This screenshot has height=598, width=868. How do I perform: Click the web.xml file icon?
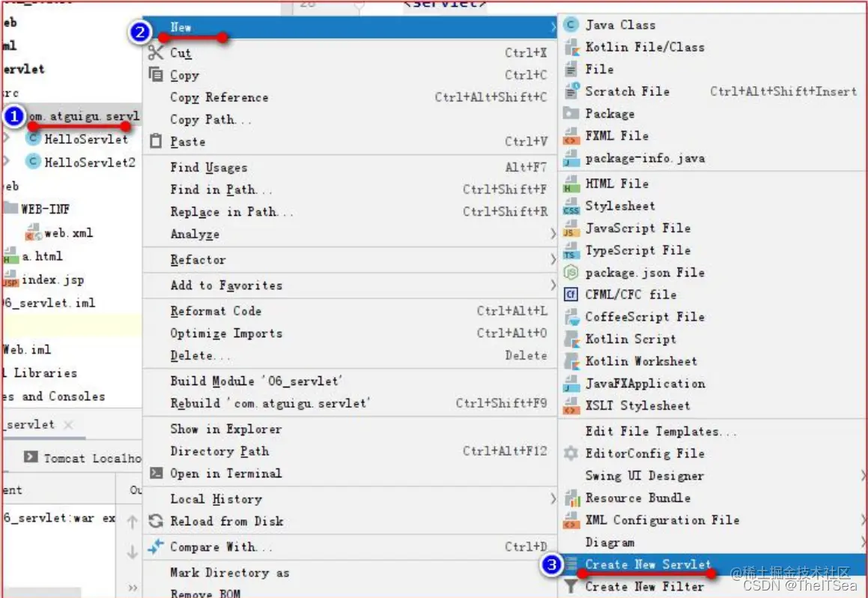click(x=33, y=232)
